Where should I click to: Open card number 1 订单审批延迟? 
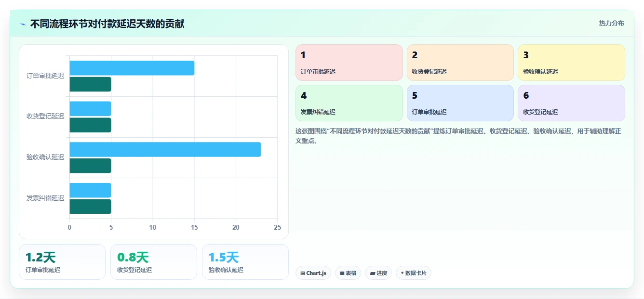coord(349,63)
